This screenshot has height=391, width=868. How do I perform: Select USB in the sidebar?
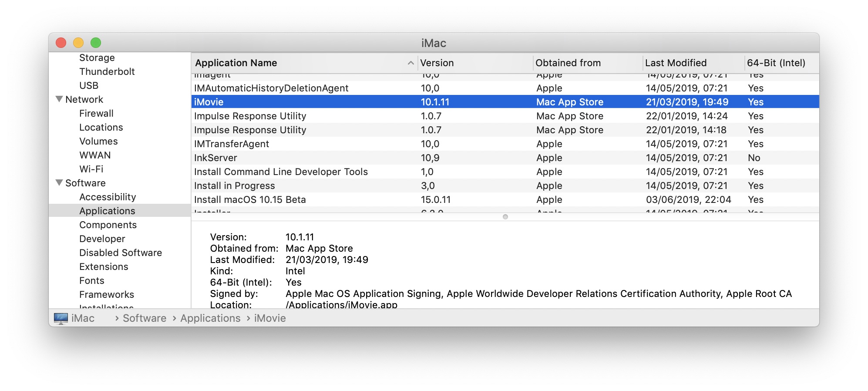pyautogui.click(x=89, y=85)
